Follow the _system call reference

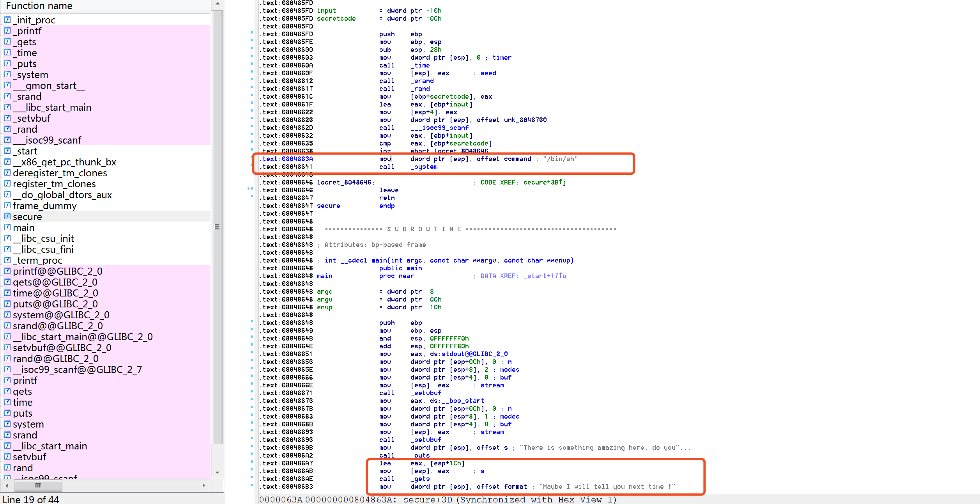click(424, 167)
